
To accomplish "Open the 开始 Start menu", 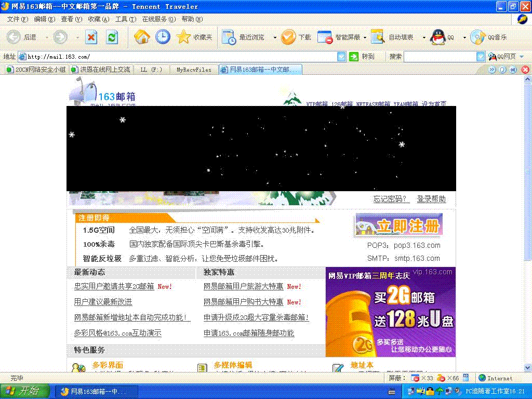I will coord(24,391).
